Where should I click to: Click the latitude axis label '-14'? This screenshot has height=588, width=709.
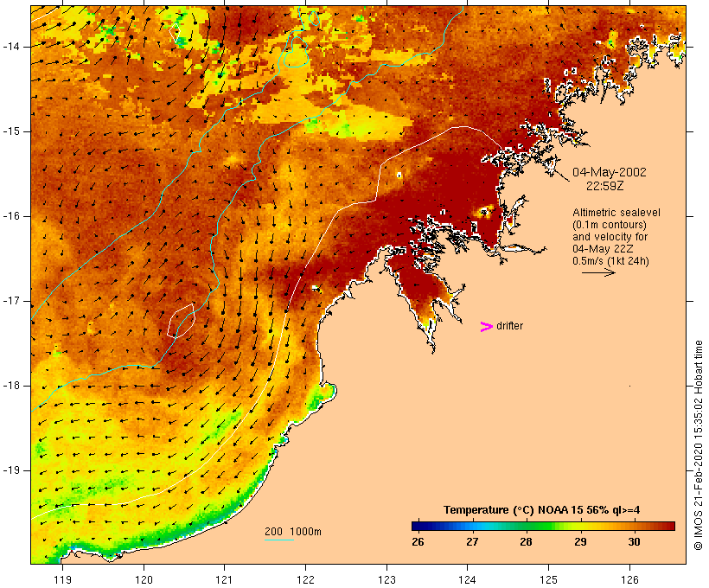click(x=11, y=47)
